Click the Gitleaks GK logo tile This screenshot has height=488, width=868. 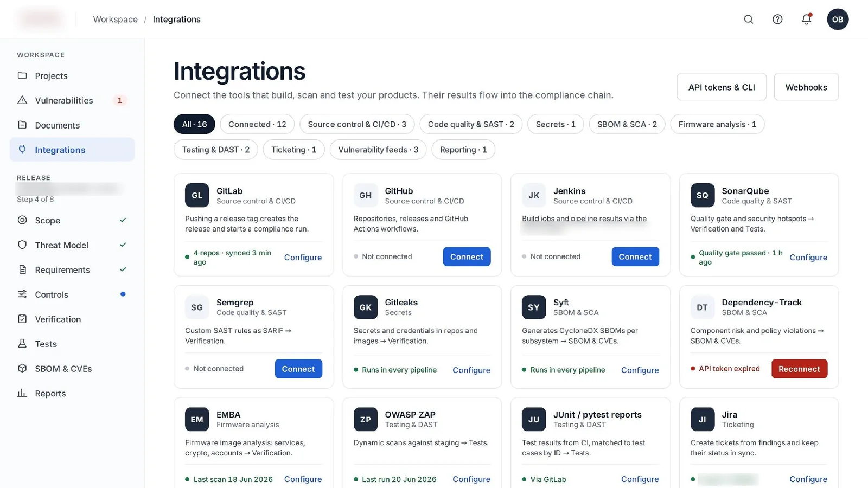click(366, 307)
